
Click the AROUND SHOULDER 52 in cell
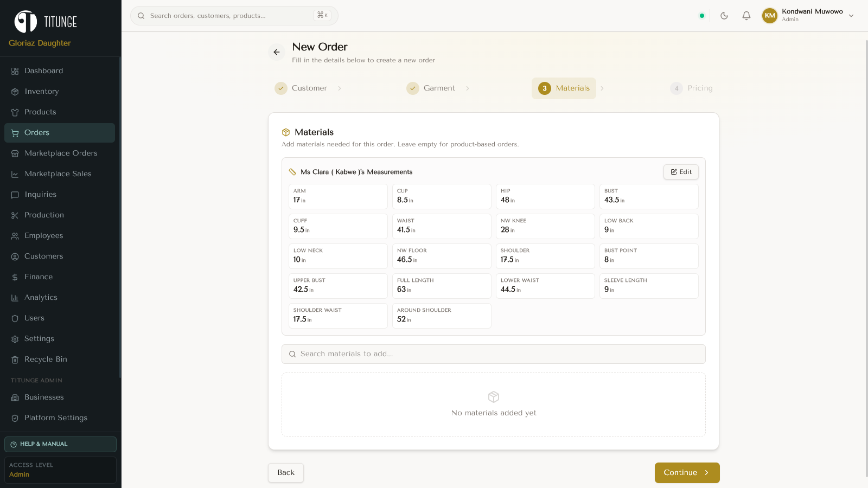[x=442, y=316]
